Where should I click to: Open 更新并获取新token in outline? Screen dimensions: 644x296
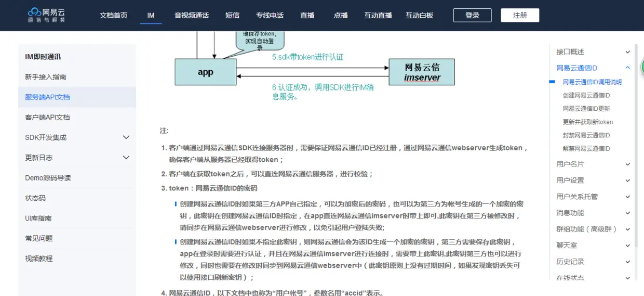click(x=588, y=122)
